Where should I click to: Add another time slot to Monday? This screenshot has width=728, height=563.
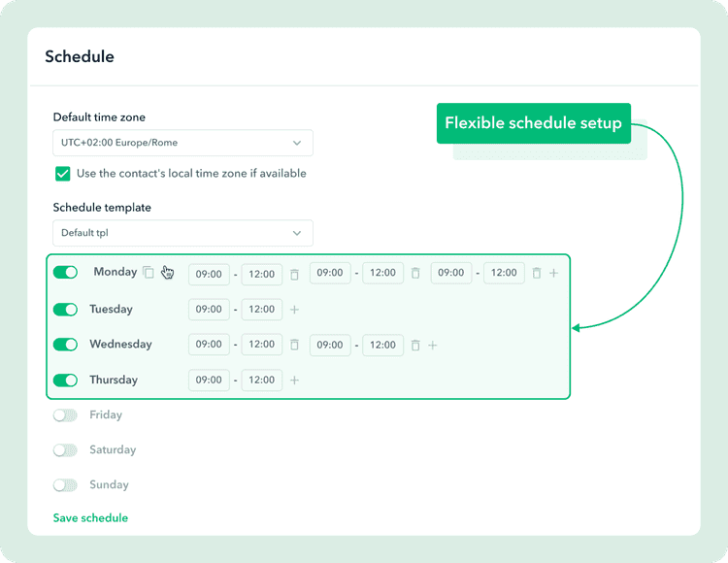click(553, 273)
